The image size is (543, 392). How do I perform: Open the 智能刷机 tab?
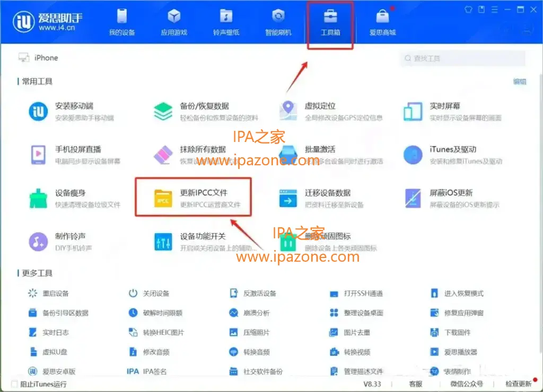[x=278, y=22]
